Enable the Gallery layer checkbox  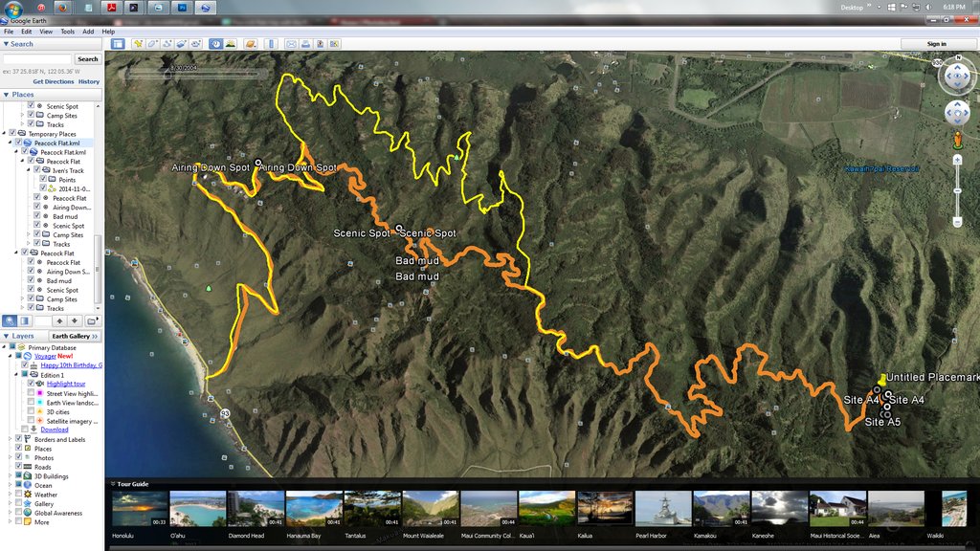click(x=19, y=503)
